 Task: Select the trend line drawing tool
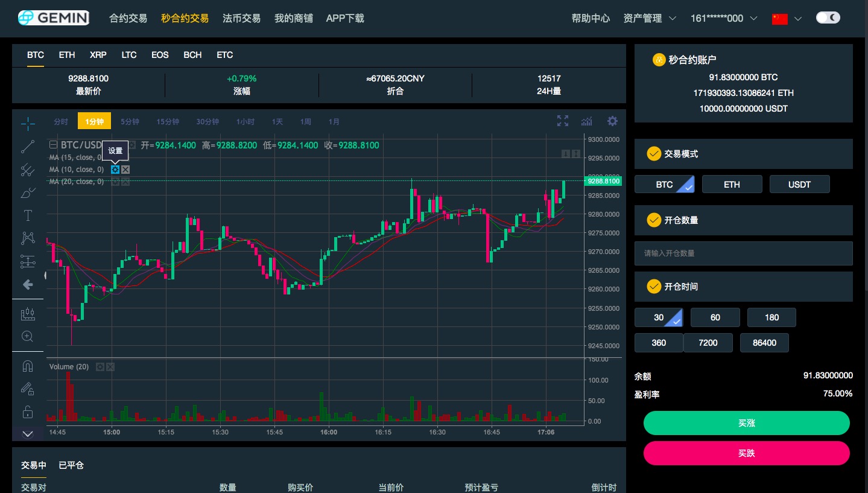click(28, 146)
